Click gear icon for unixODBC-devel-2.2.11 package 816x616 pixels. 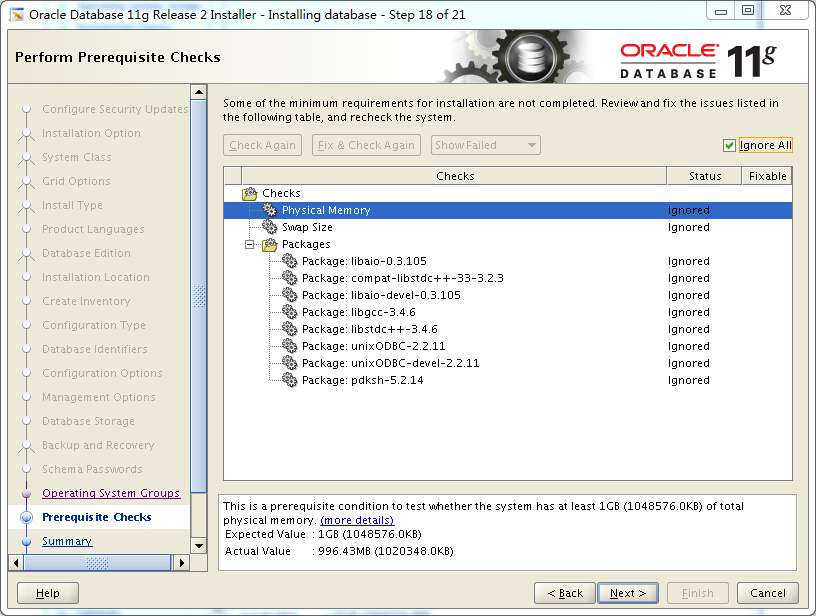289,363
